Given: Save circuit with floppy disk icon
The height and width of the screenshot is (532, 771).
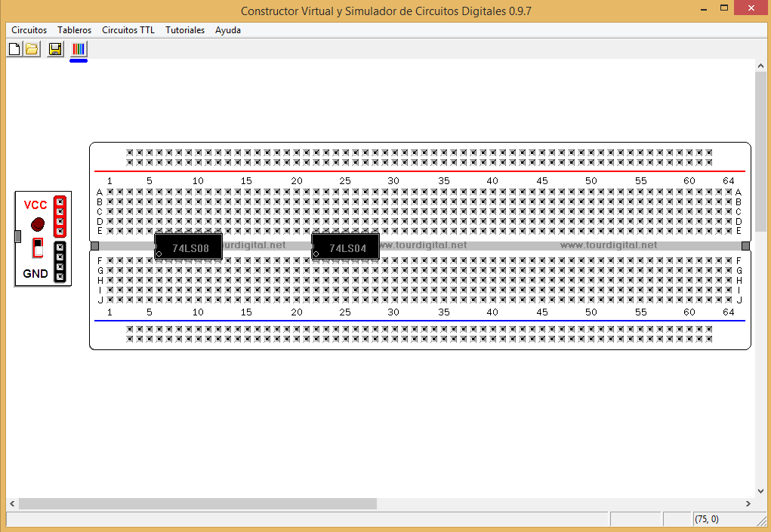Looking at the screenshot, I should pyautogui.click(x=55, y=49).
